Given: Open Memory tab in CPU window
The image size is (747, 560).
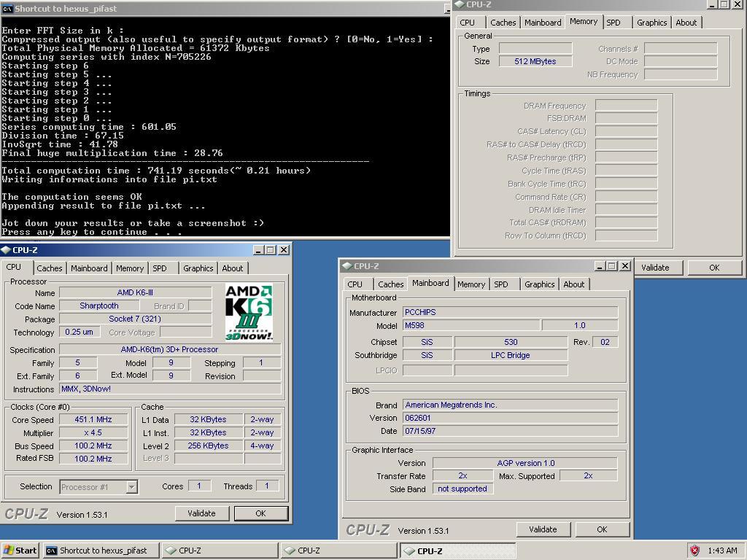Looking at the screenshot, I should 130,268.
